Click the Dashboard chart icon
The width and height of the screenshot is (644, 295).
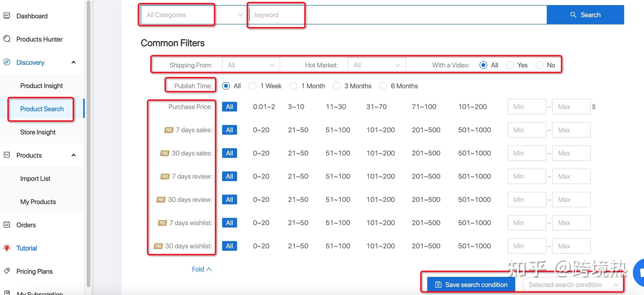point(7,16)
